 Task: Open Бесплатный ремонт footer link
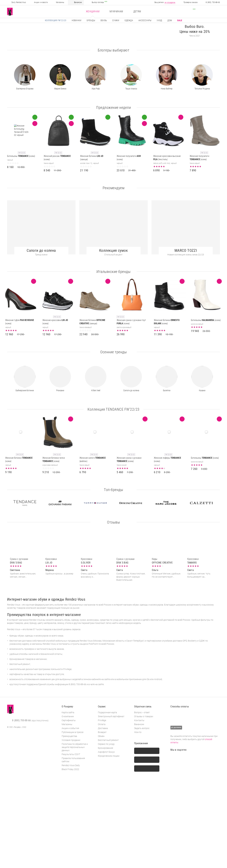(108, 740)
